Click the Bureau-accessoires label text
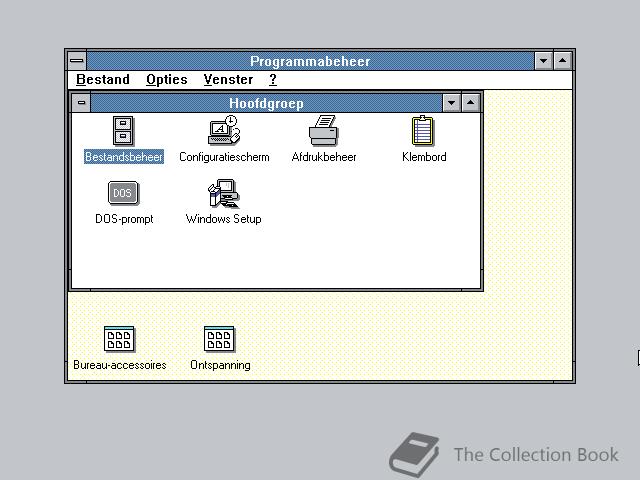The image size is (640, 480). [x=120, y=365]
